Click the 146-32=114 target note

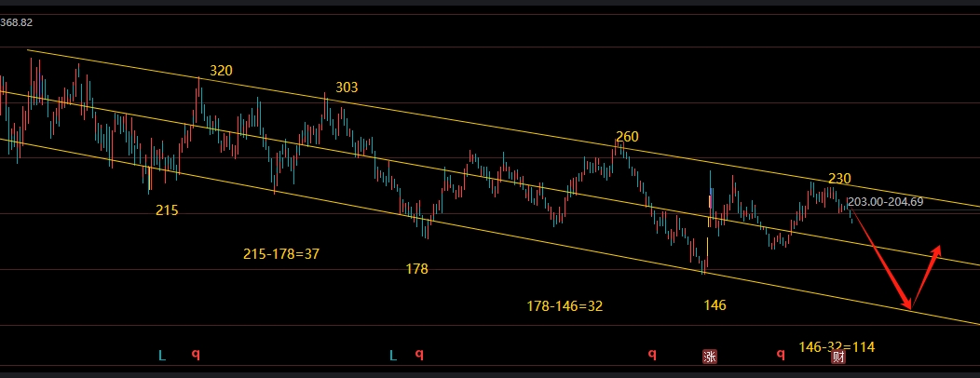pos(837,346)
